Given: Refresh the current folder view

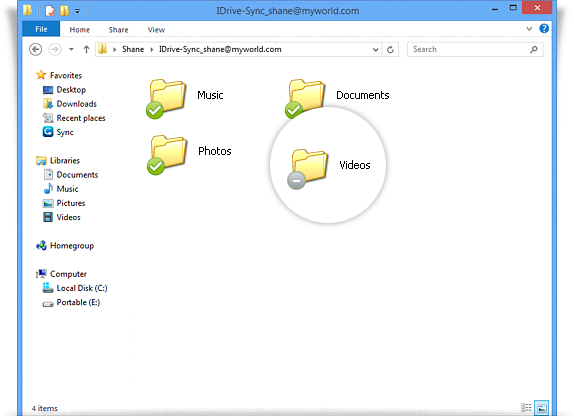Looking at the screenshot, I should [x=390, y=49].
